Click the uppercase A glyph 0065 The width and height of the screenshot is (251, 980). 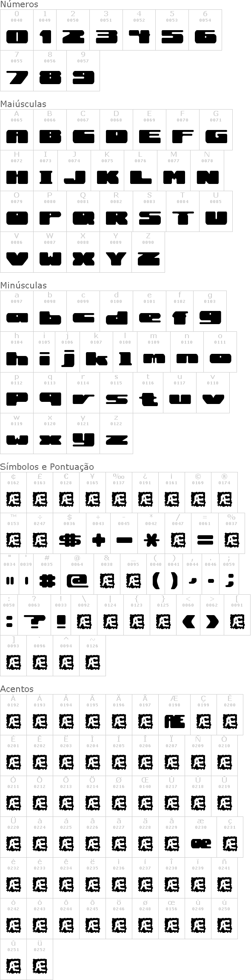pyautogui.click(x=17, y=130)
